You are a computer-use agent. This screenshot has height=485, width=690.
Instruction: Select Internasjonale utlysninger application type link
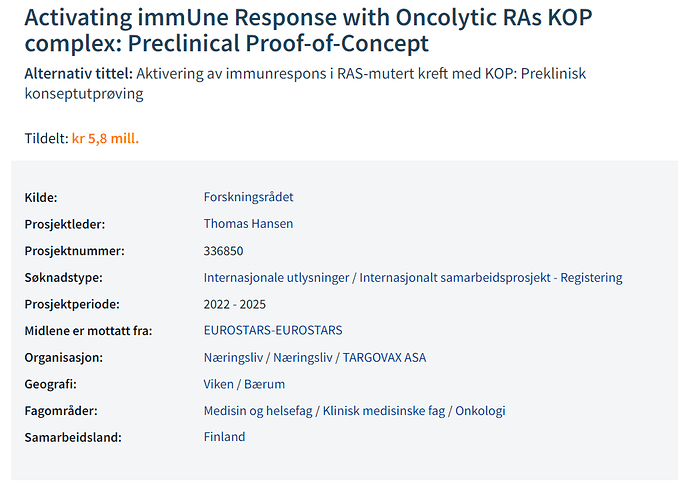276,278
